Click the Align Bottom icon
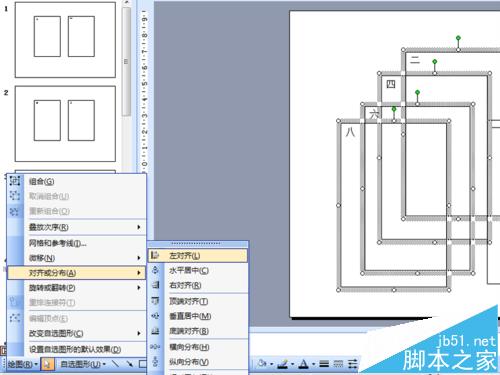 click(x=155, y=331)
